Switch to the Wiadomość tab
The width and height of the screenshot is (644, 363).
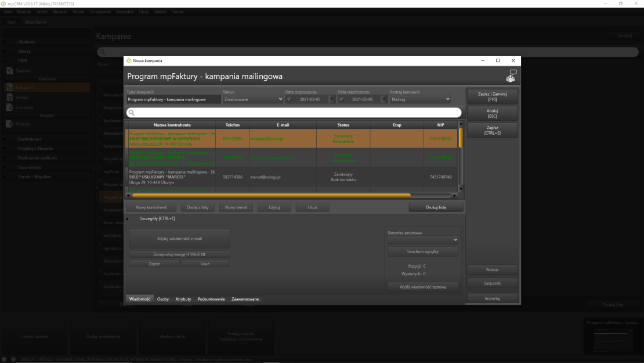(140, 299)
